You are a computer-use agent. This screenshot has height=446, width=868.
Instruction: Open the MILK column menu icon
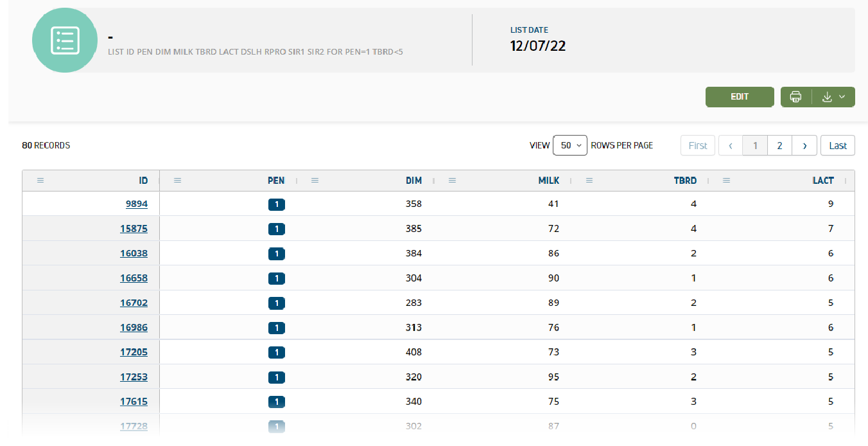(452, 181)
